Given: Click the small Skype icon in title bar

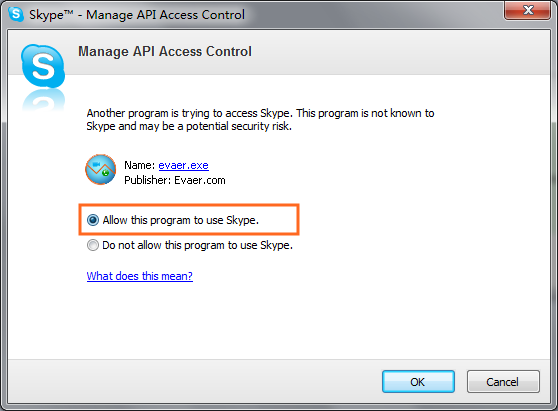Looking at the screenshot, I should coord(16,14).
